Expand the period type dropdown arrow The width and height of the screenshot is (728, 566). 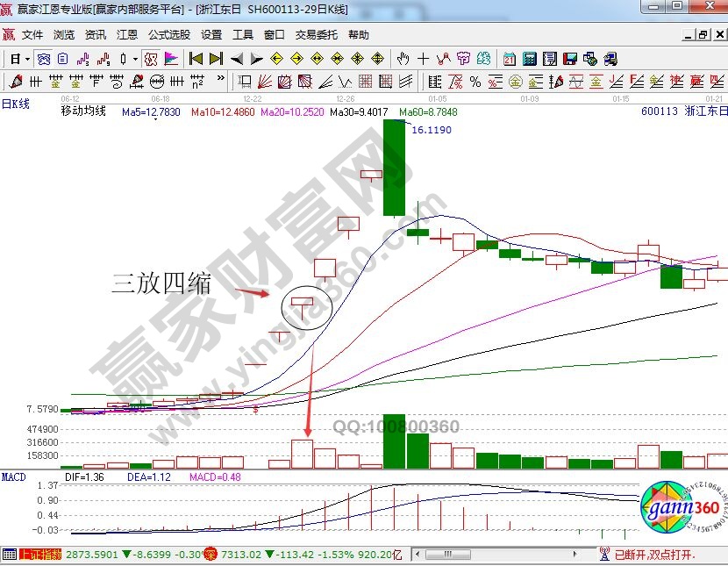pyautogui.click(x=28, y=59)
